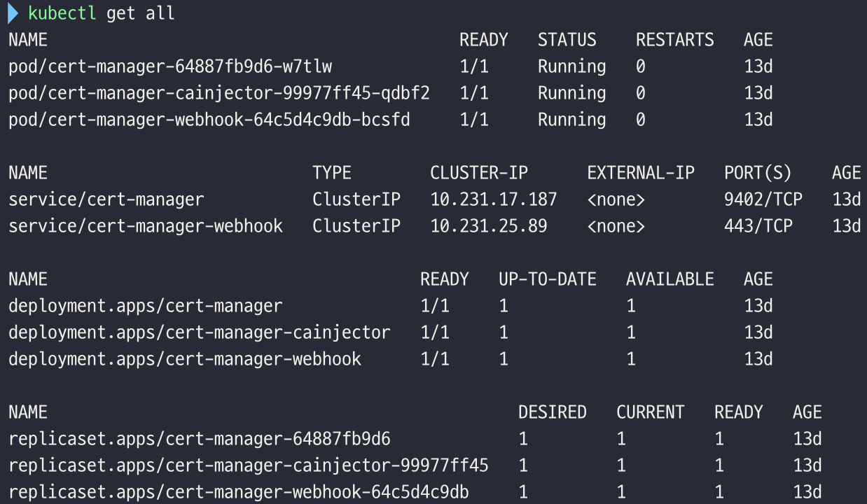Viewport: 867px width, 504px height.
Task: Select pod/cert-manager-webhook-64c5d4c9db-bcsfd name
Action: click(x=209, y=120)
